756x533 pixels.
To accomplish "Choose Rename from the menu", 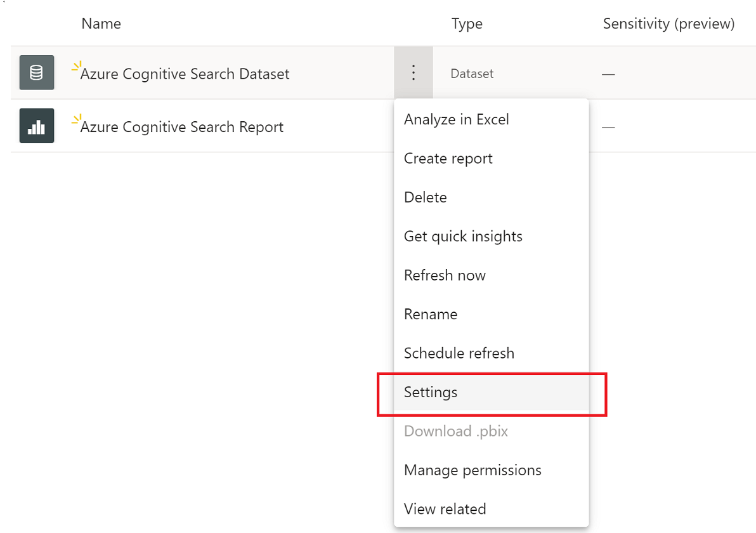I will point(431,314).
